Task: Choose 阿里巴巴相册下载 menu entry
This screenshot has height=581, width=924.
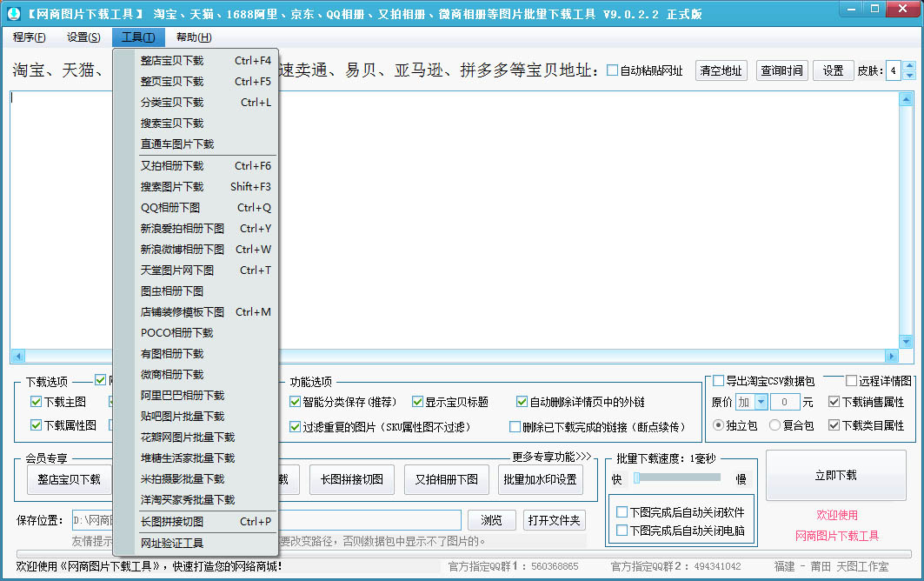Action: pos(206,395)
